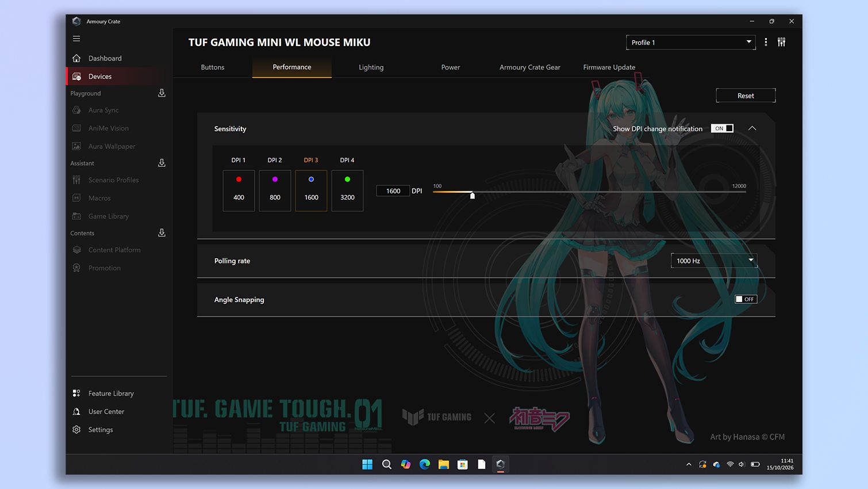Open the device settings sliders icon
Viewport: 868px width, 489px height.
(781, 42)
